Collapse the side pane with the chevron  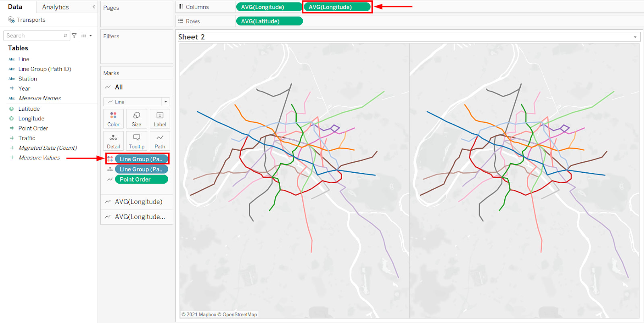coord(93,6)
